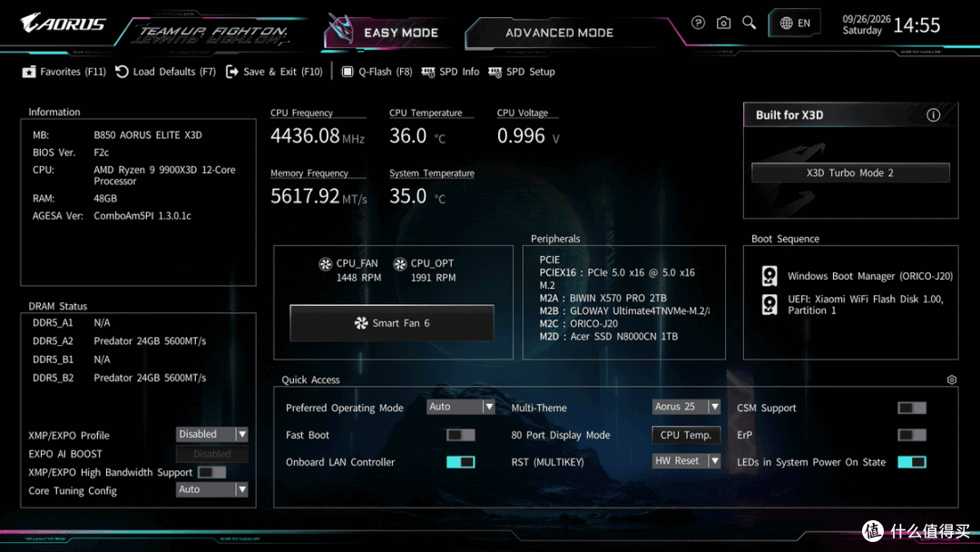This screenshot has width=980, height=552.
Task: Click the CPU Temperature 36.0 value
Action: click(x=408, y=135)
